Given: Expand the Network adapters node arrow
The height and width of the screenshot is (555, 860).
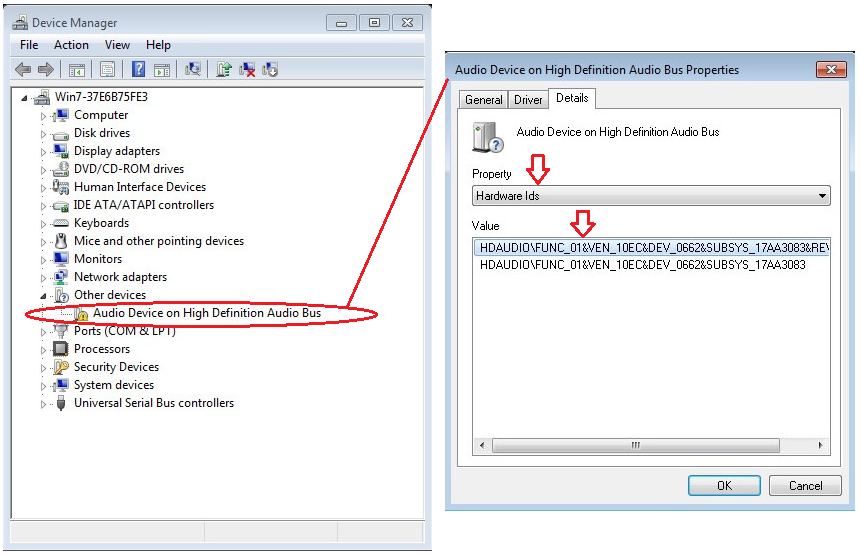Looking at the screenshot, I should [x=43, y=278].
